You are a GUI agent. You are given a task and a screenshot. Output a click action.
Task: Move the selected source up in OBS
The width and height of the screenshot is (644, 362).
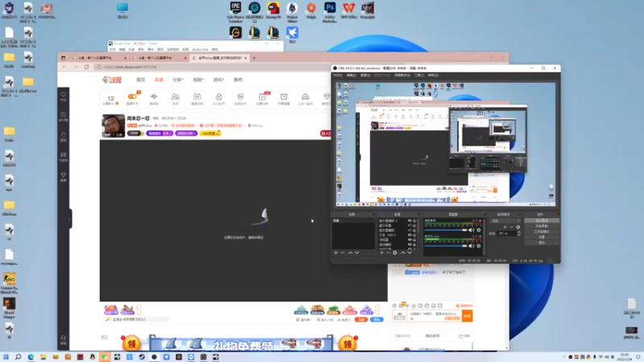tap(403, 253)
